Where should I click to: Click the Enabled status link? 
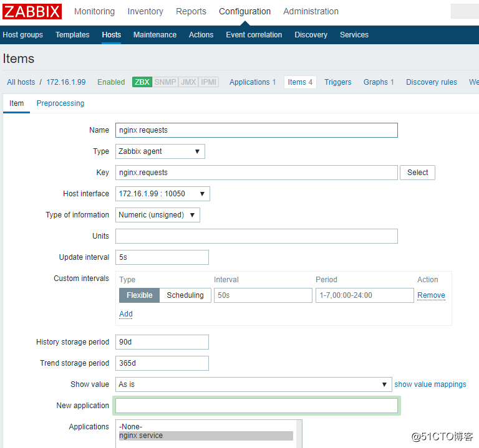(111, 82)
